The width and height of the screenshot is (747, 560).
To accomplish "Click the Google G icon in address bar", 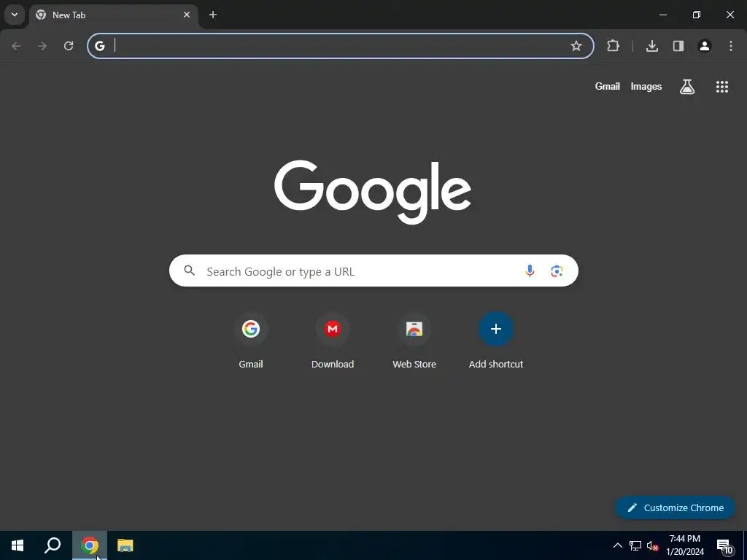I will [99, 46].
